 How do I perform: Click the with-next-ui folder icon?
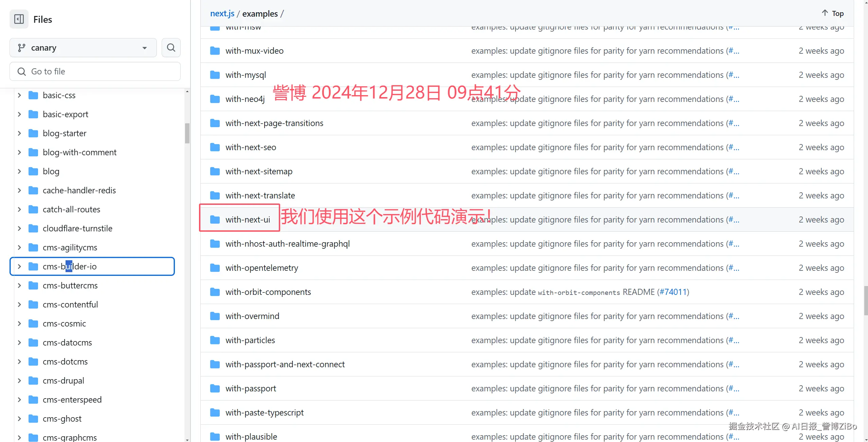(215, 220)
